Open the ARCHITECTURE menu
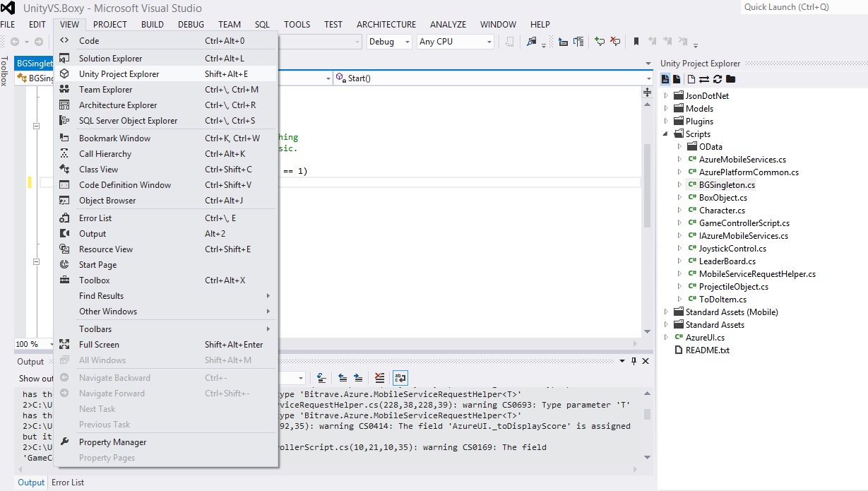Image resolution: width=868 pixels, height=491 pixels. click(386, 24)
